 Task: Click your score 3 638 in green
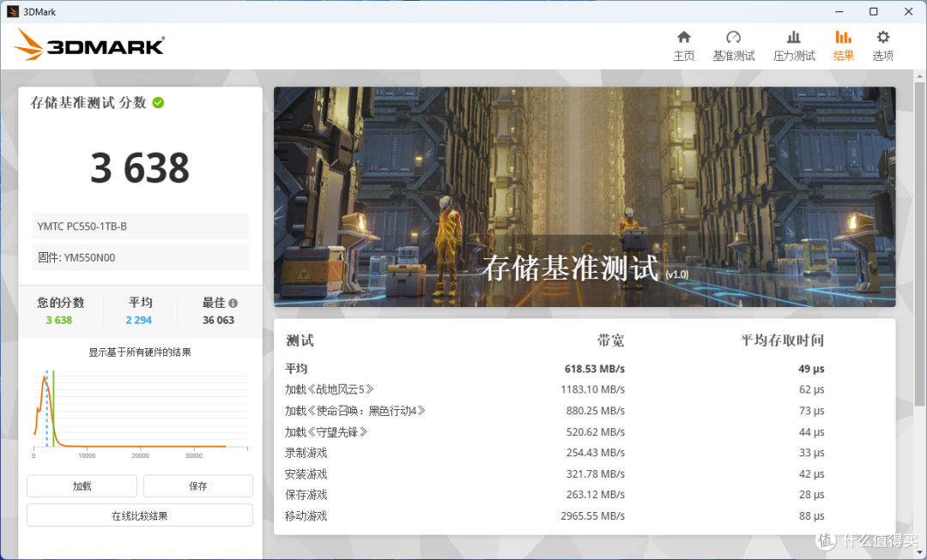coord(59,320)
